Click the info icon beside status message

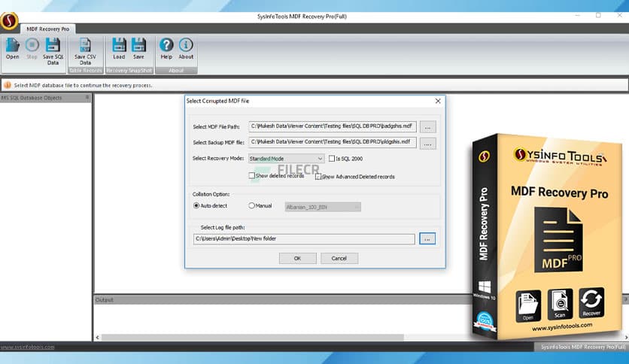[8, 85]
